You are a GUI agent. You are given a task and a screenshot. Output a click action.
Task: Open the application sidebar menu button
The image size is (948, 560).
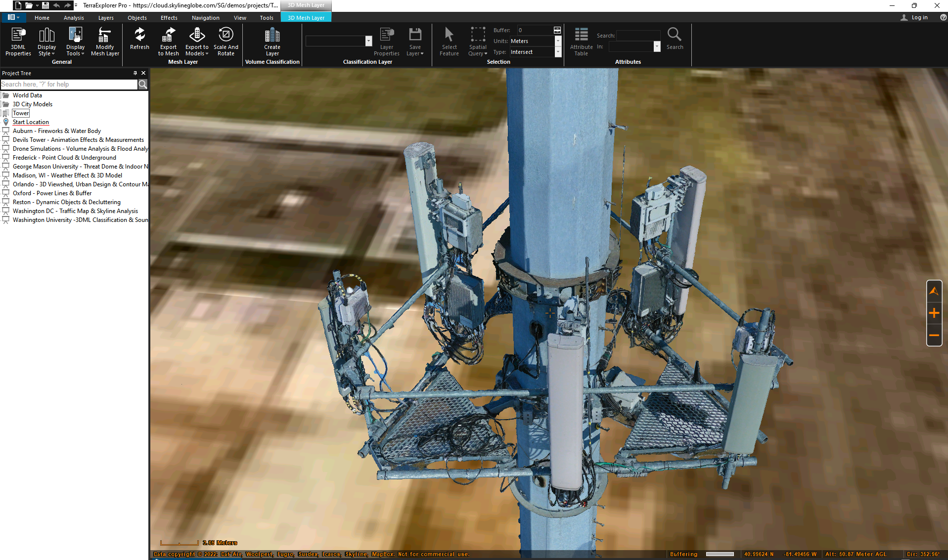tap(13, 17)
